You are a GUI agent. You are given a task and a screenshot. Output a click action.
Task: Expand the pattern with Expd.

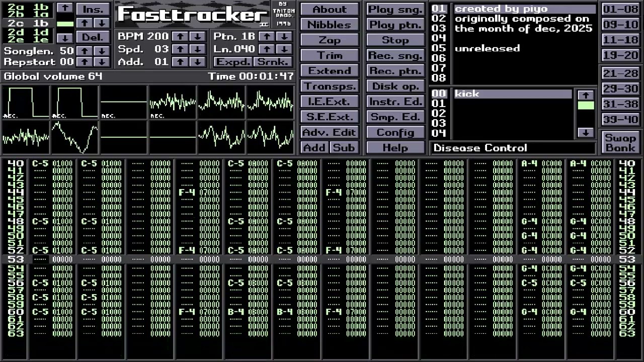pyautogui.click(x=233, y=61)
